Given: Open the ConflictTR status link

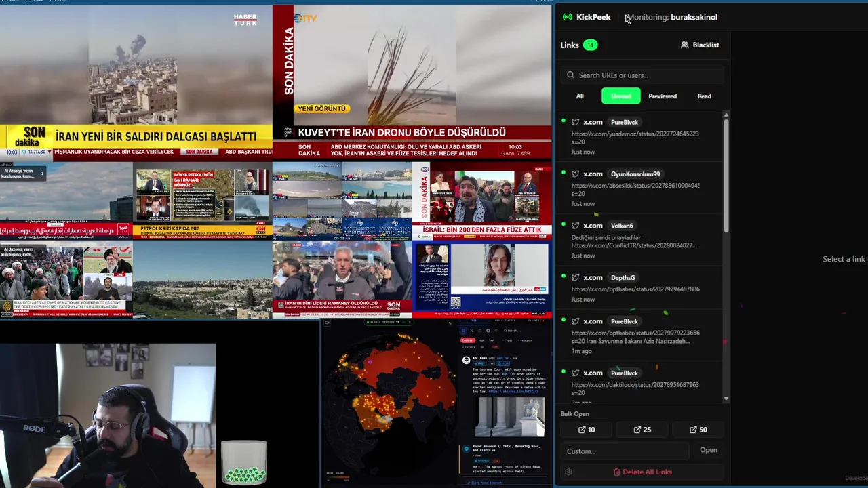Looking at the screenshot, I should tap(633, 246).
